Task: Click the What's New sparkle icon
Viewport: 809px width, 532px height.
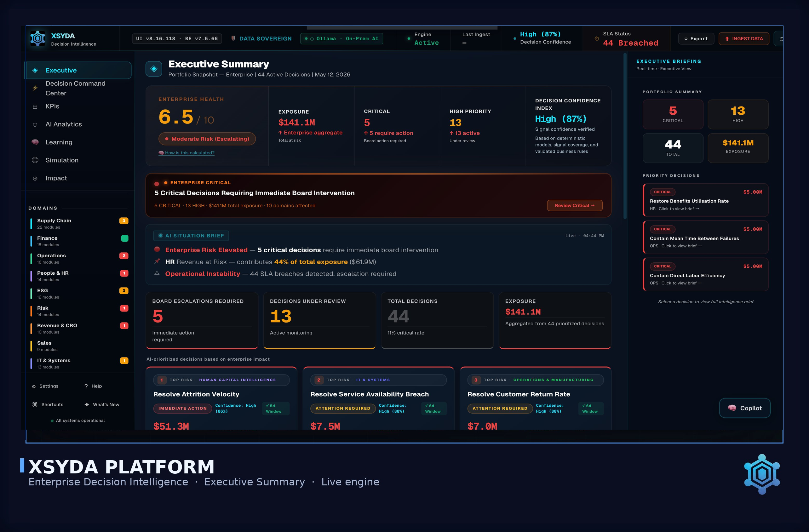Action: [x=87, y=404]
